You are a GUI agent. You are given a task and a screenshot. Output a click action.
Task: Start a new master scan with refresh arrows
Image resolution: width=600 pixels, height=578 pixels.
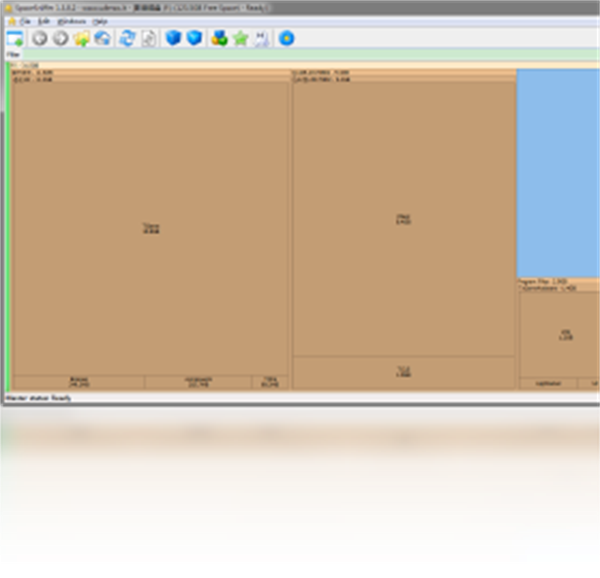pos(127,38)
